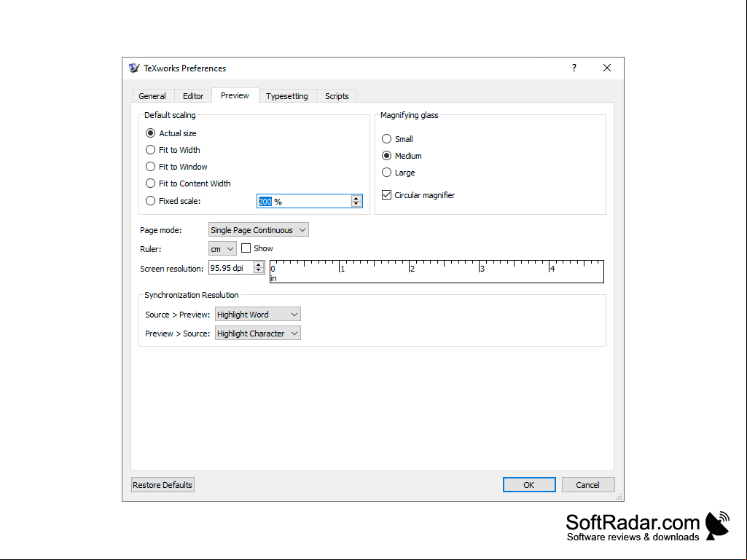Click the Restore Defaults button

[x=163, y=485]
